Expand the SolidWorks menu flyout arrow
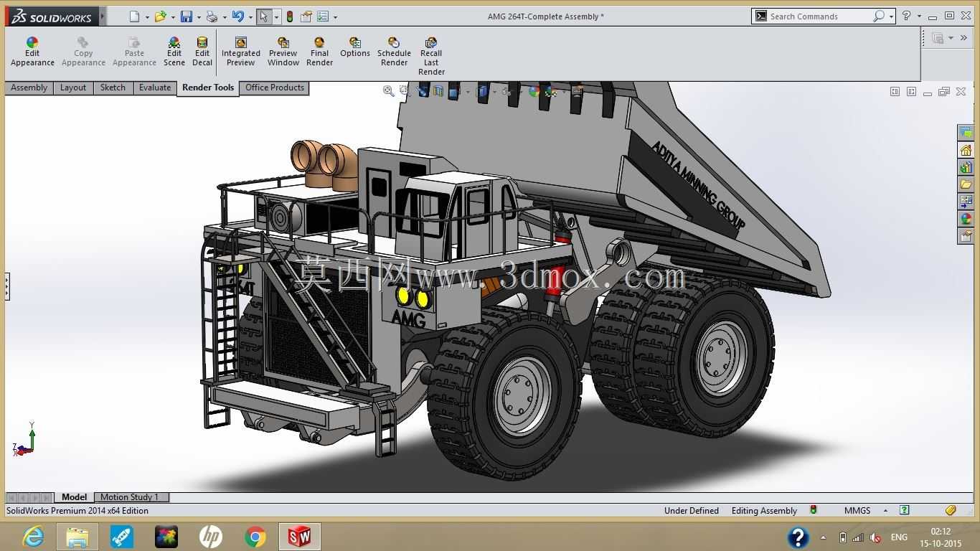 point(103,17)
